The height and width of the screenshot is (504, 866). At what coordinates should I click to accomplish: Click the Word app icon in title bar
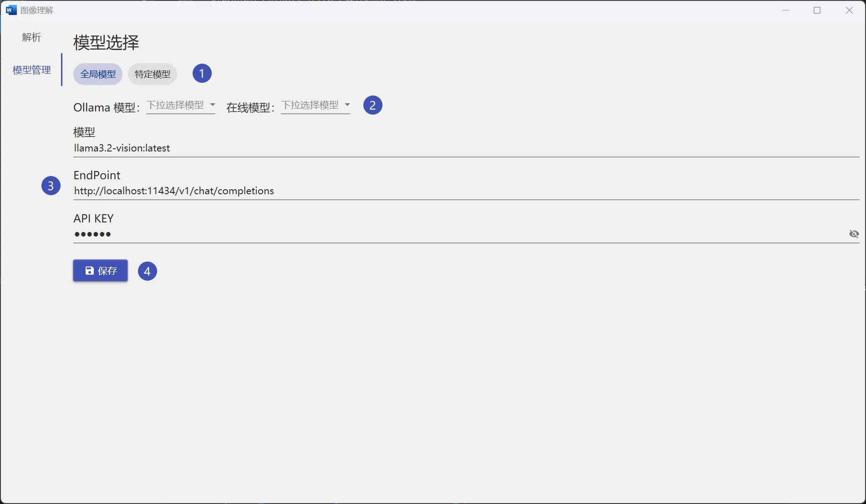point(11,10)
